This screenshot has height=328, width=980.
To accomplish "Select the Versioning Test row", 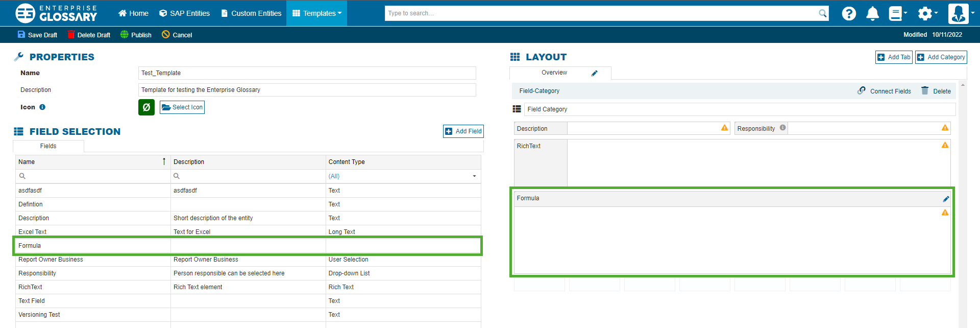I will (248, 315).
